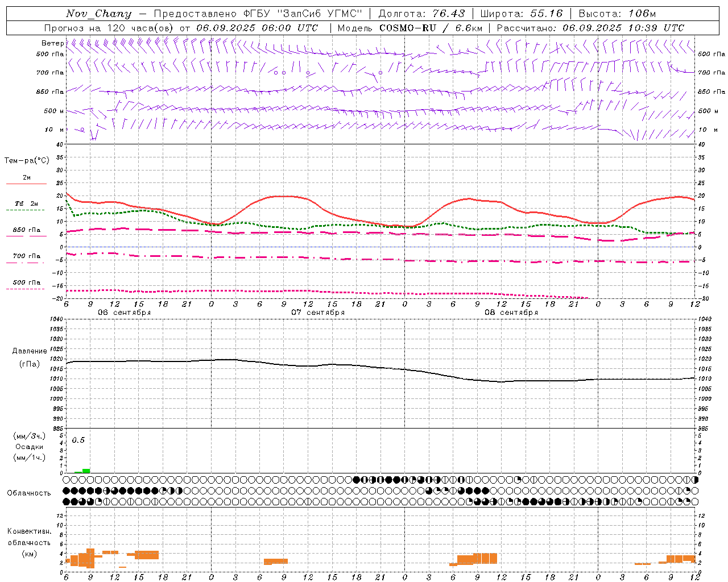The height and width of the screenshot is (582, 728).
Task: Click the green precipitation bar near hour 9
Action: click(86, 471)
